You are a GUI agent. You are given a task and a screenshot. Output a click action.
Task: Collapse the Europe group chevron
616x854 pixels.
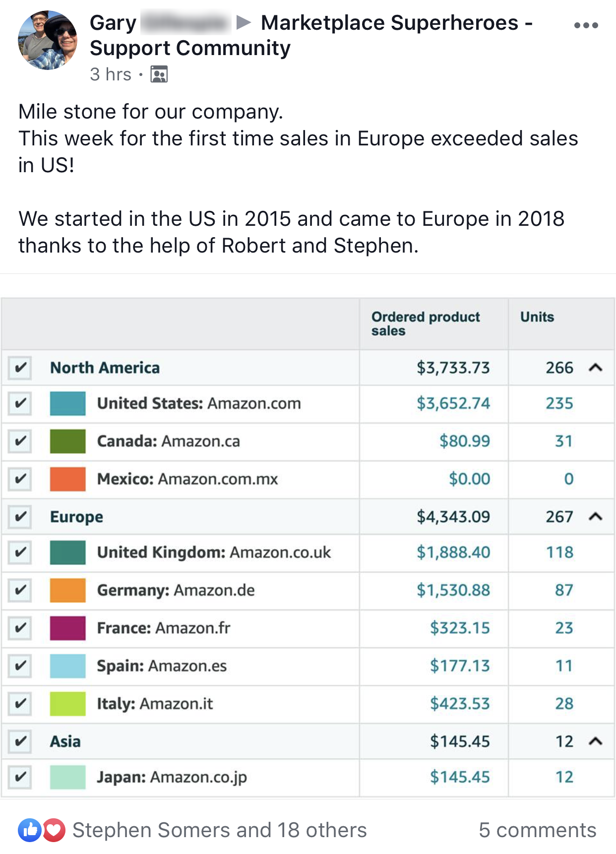(x=595, y=517)
